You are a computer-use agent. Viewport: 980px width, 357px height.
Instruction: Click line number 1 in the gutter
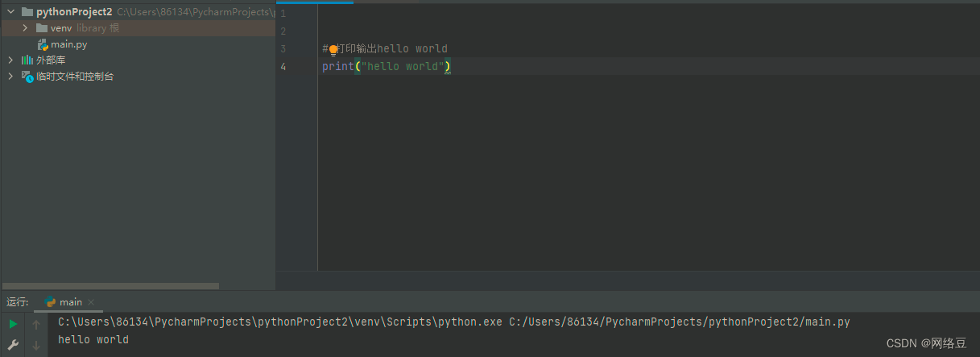(283, 14)
